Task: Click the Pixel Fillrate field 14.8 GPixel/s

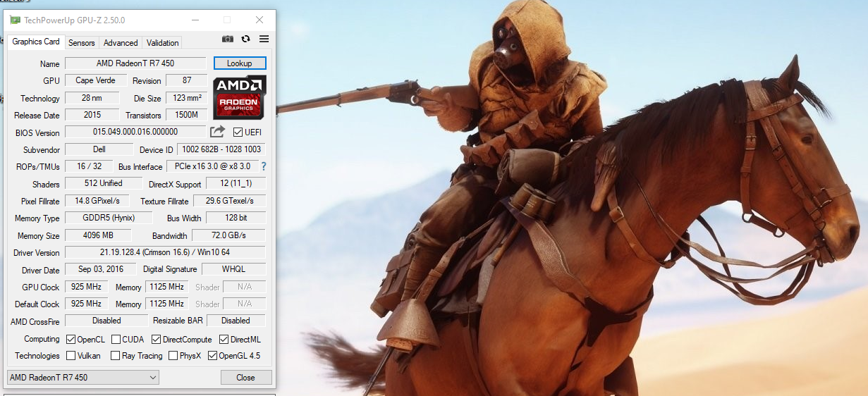Action: click(x=97, y=201)
